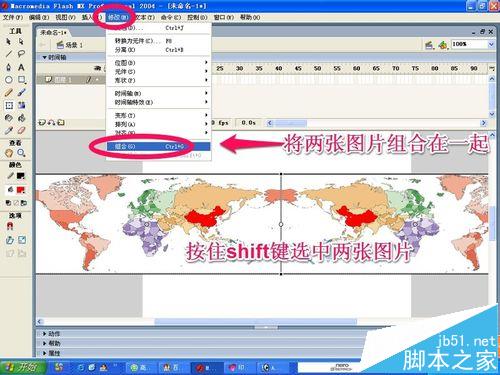The image size is (500, 375).
Task: Open the 帮助 menu in menu bar
Action: pyautogui.click(x=250, y=17)
